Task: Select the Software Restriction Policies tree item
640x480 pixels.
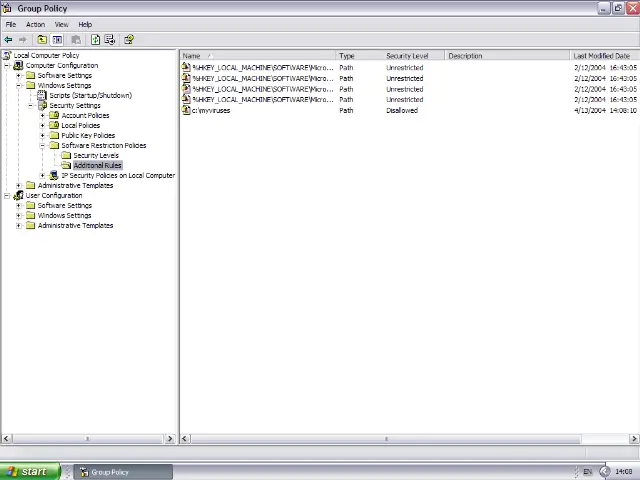Action: coord(104,145)
